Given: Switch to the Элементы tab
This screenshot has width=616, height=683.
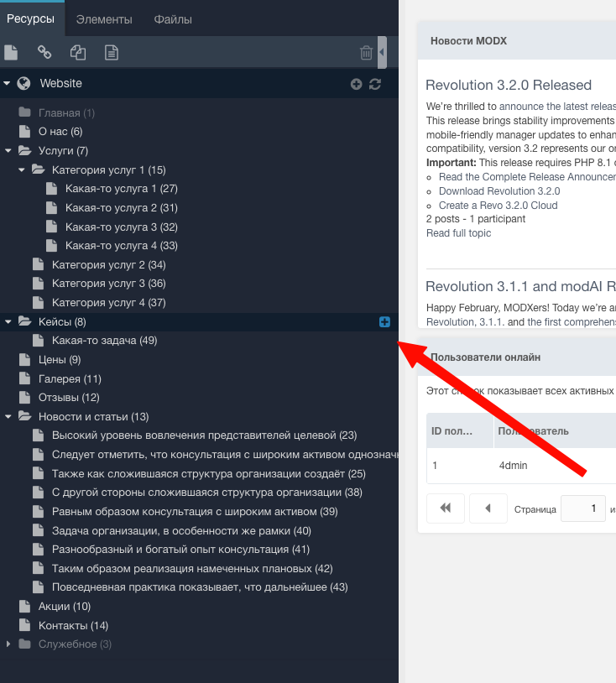Looking at the screenshot, I should coord(104,19).
